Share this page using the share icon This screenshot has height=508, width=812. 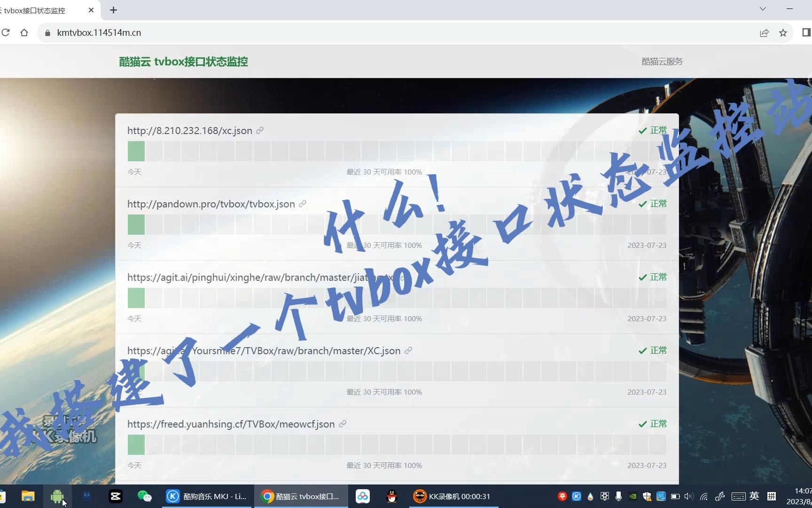pyautogui.click(x=764, y=32)
